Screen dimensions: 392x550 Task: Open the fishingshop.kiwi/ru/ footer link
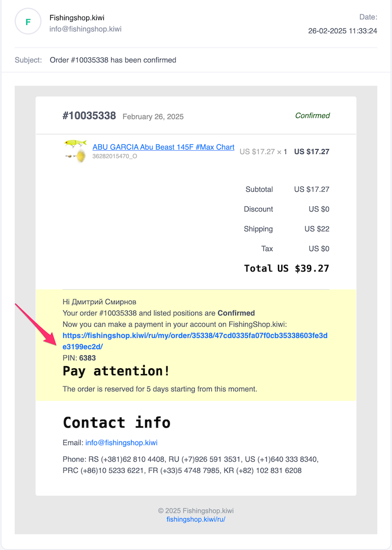coord(196,519)
